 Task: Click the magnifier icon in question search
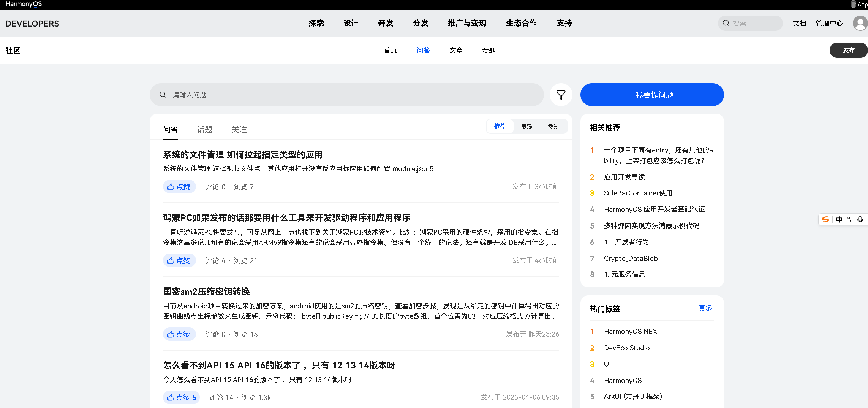point(163,95)
